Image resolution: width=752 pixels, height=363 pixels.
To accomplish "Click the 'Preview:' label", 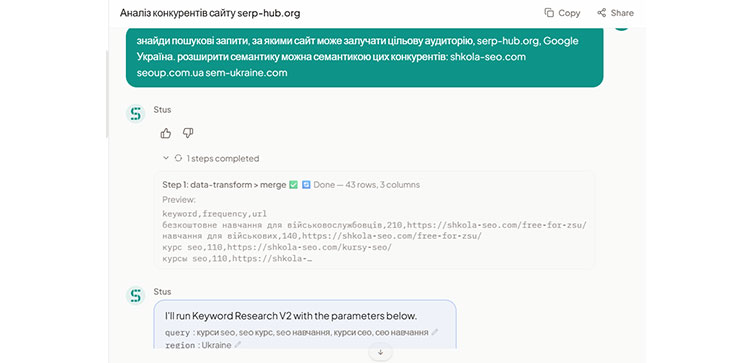I will 179,199.
